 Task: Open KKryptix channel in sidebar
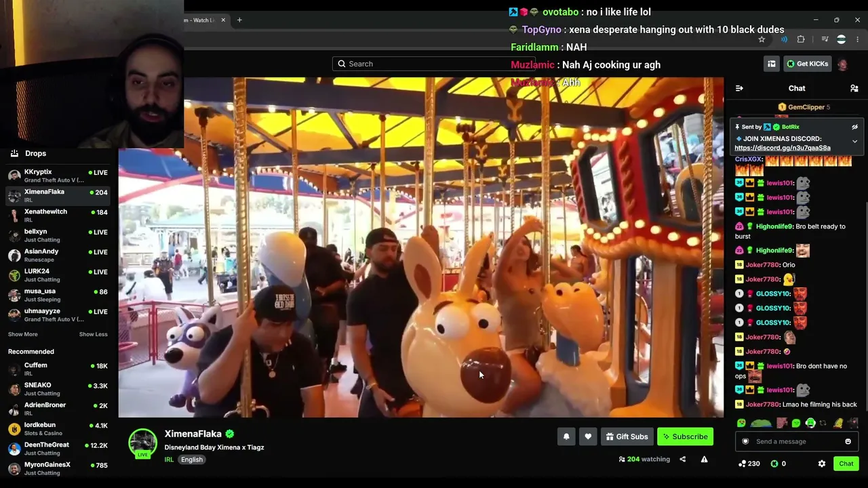(x=58, y=176)
